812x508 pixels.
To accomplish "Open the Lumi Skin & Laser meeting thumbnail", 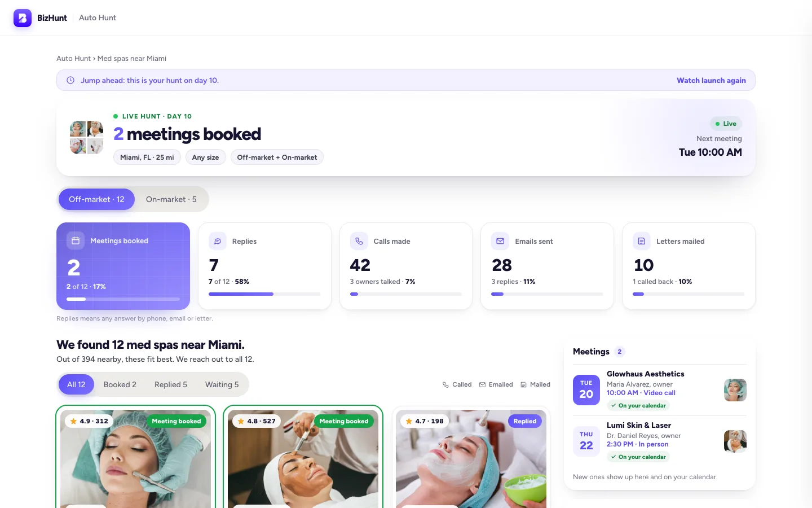I will 735,441.
